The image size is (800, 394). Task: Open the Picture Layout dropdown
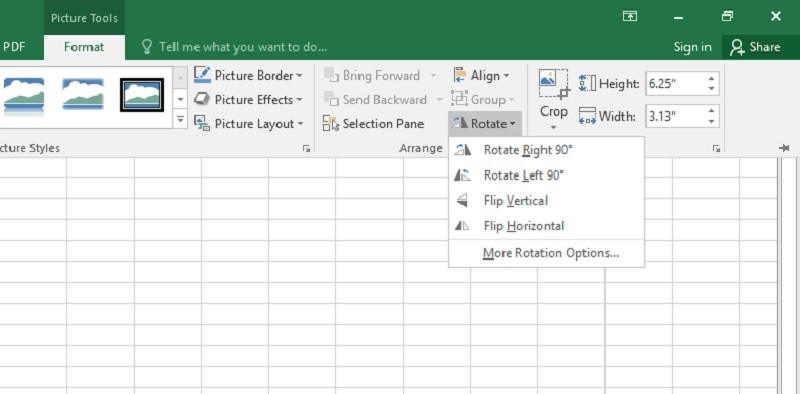[248, 124]
